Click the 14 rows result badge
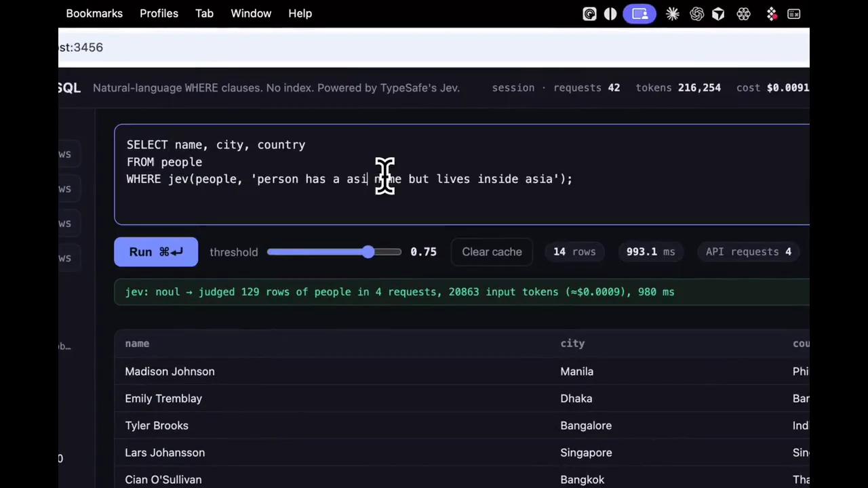The width and height of the screenshot is (868, 488). [574, 251]
